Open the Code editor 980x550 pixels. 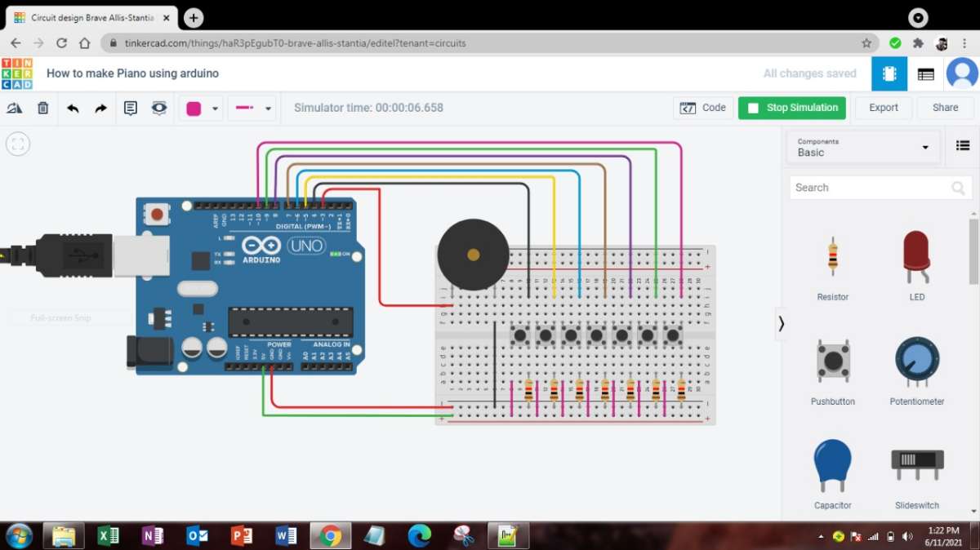[x=702, y=108]
